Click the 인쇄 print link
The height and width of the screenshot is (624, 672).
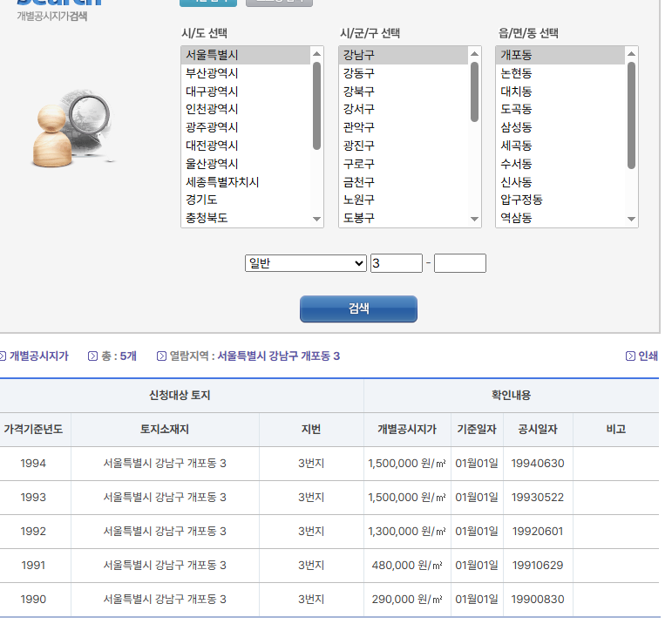[x=648, y=356]
